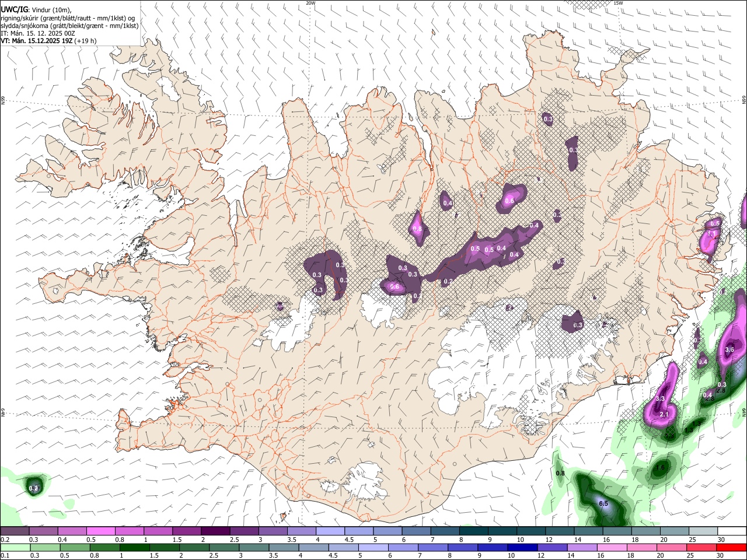The height and width of the screenshot is (560, 747).
Task: Click the 'UWC/IG: Vindur (10m)' title line
Action: [x=36, y=10]
